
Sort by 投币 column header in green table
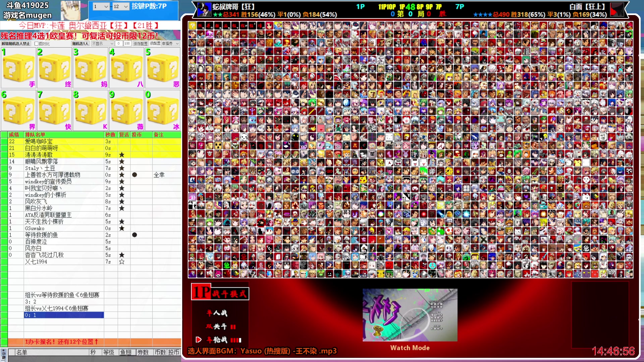[x=141, y=135]
